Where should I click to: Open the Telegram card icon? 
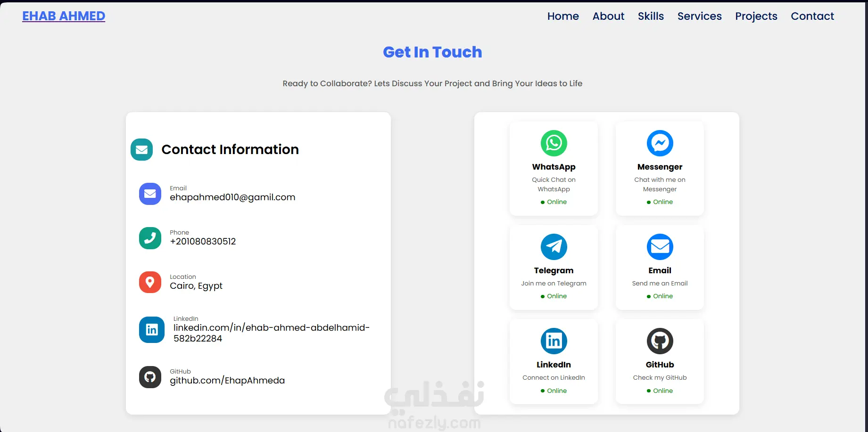[554, 247]
